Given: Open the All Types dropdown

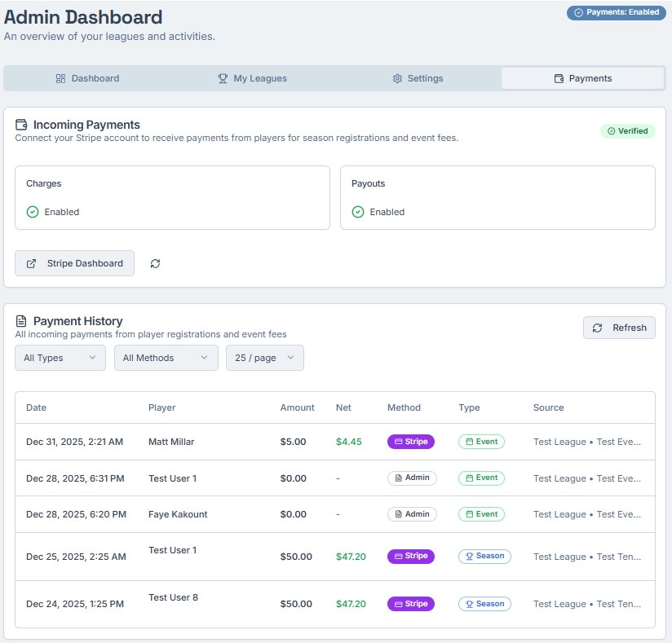Looking at the screenshot, I should click(60, 357).
